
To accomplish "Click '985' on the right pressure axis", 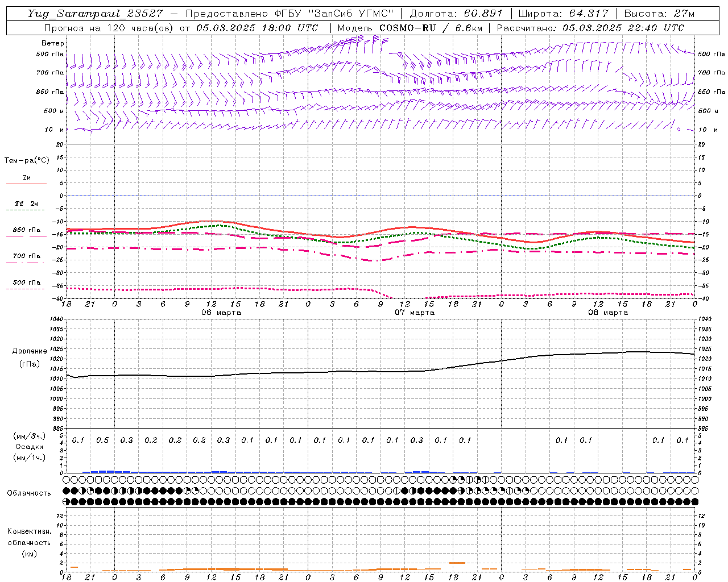I will tap(704, 429).
